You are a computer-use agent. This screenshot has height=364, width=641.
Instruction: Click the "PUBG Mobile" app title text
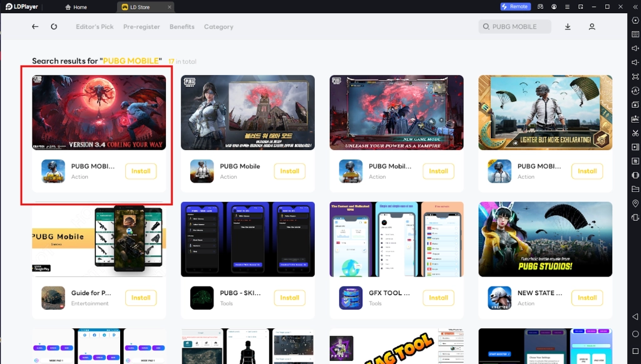click(240, 166)
